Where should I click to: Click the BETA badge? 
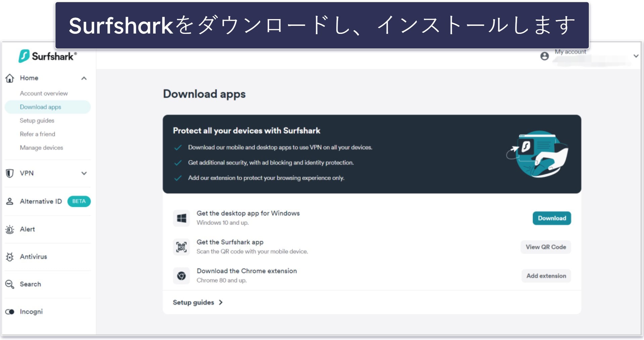click(79, 201)
